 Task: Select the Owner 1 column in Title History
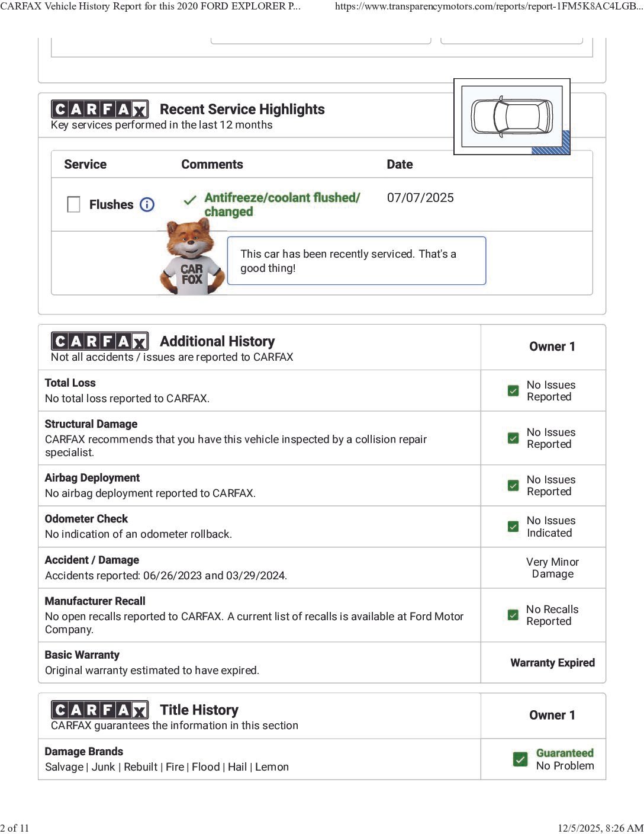552,716
